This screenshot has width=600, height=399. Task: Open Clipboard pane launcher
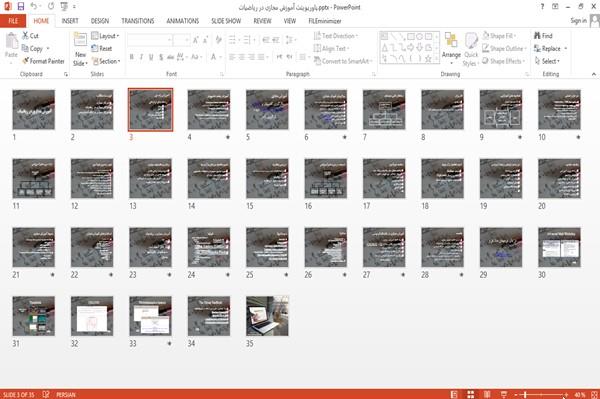[66, 74]
